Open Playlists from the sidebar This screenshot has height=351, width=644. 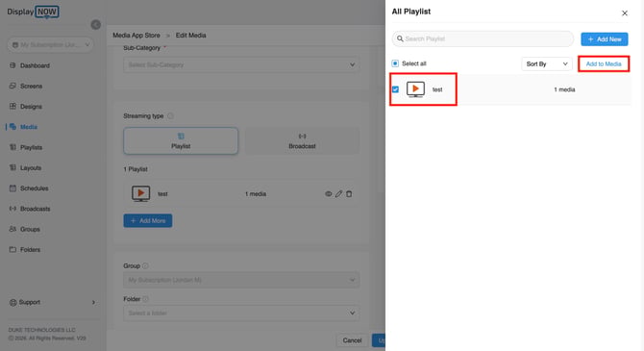(31, 147)
